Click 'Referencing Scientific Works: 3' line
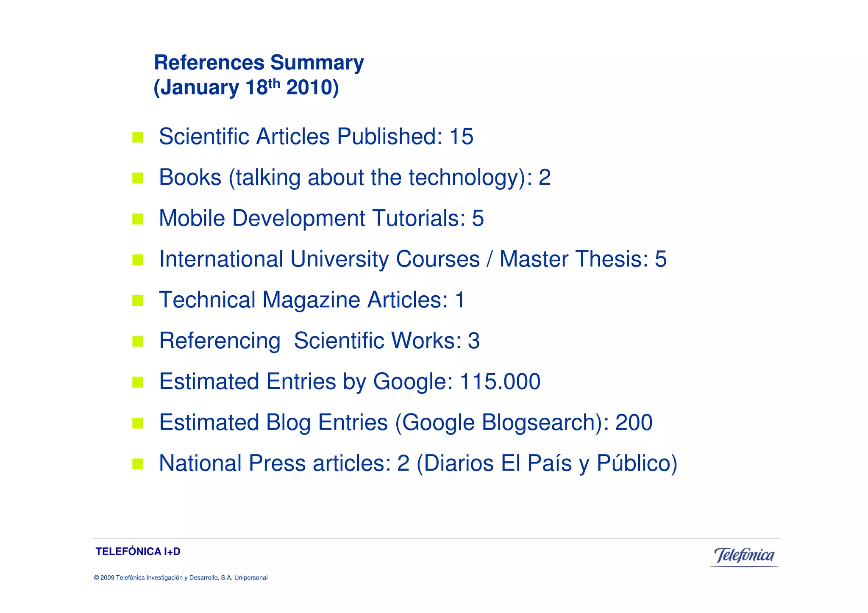The image size is (868, 613). pos(320,341)
